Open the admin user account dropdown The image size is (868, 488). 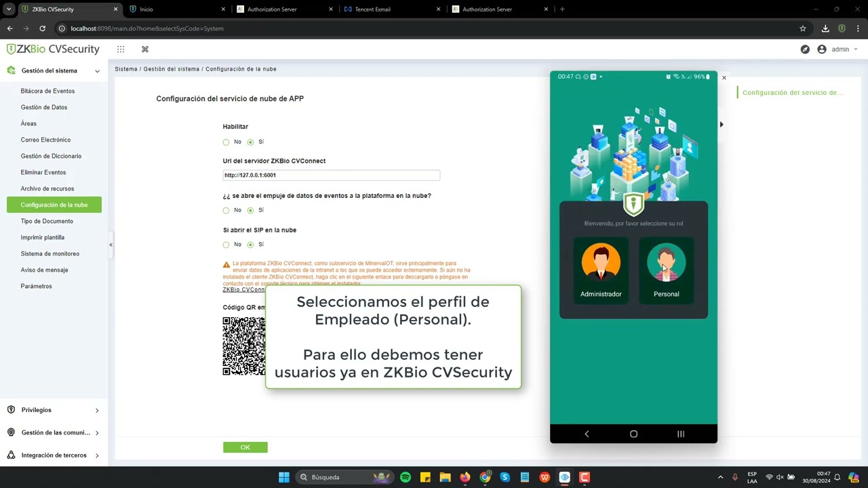coord(837,49)
